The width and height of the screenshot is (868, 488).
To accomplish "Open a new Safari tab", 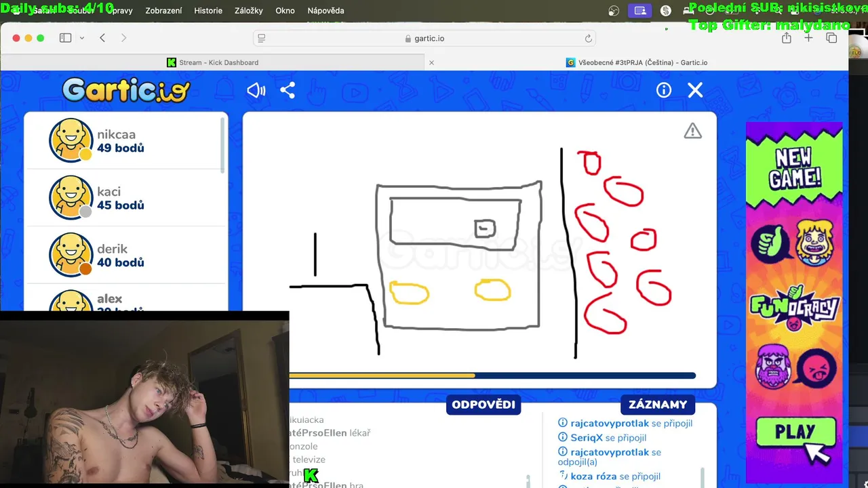I will point(808,38).
